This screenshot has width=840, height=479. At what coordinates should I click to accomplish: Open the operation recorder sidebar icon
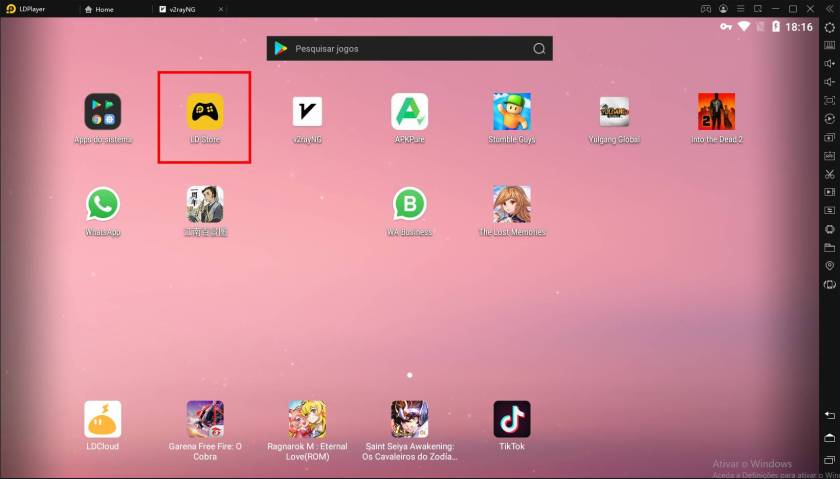coord(829,118)
